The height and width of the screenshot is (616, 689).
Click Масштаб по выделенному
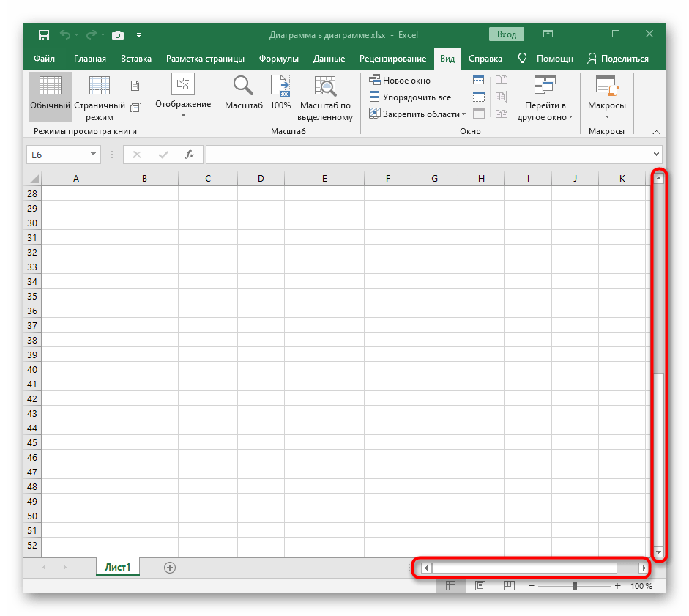[325, 99]
